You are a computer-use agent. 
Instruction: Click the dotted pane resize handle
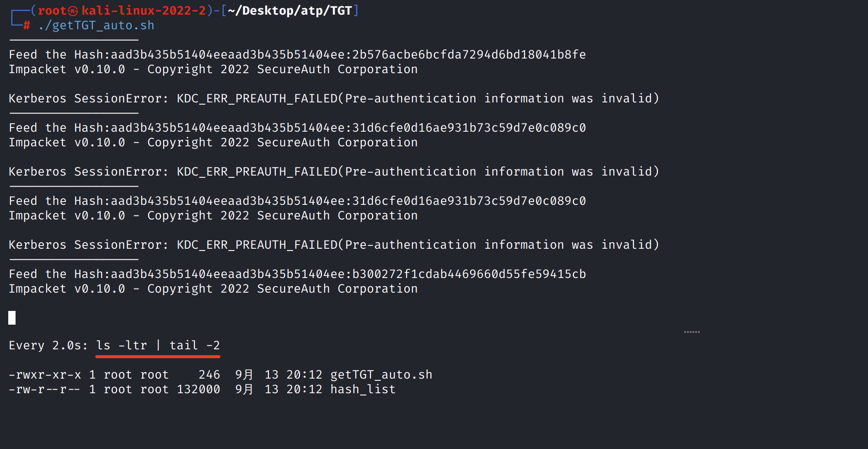691,331
